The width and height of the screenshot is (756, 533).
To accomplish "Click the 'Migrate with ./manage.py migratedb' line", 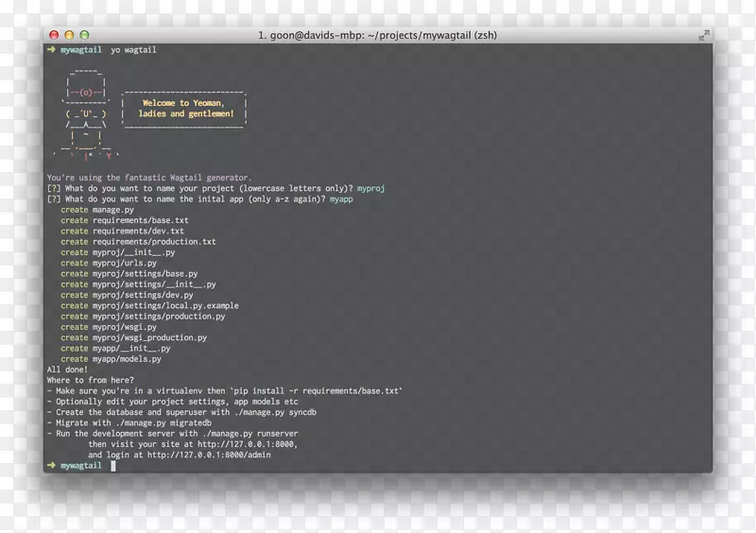I will tap(129, 422).
